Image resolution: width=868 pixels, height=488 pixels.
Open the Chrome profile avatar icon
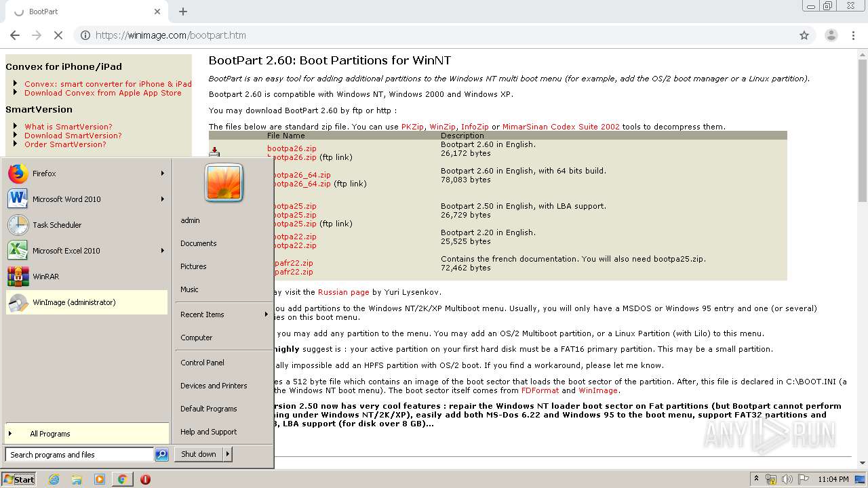coord(831,35)
